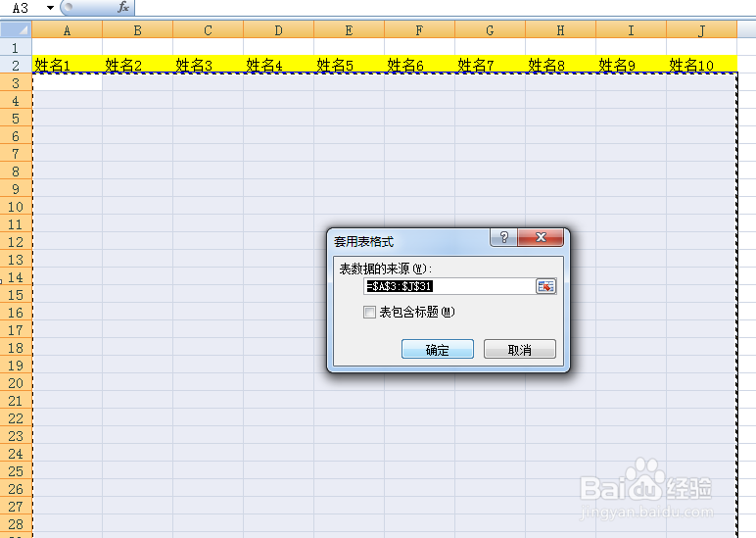Viewport: 756px width, 538px height.
Task: Select column F header
Action: click(419, 30)
